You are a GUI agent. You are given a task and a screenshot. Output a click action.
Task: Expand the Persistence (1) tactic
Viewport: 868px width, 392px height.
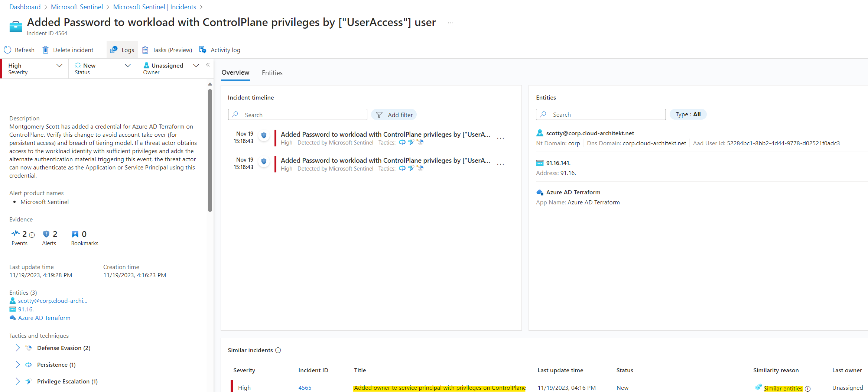(x=17, y=365)
